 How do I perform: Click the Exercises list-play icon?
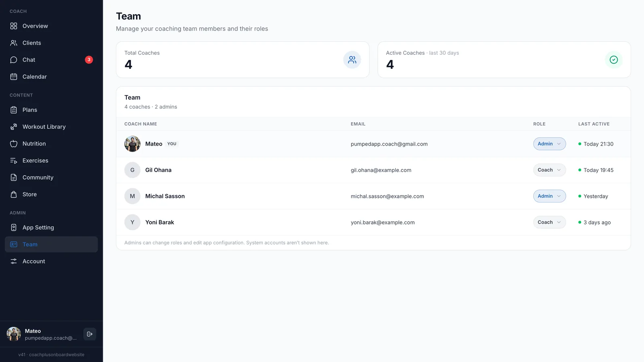14,160
